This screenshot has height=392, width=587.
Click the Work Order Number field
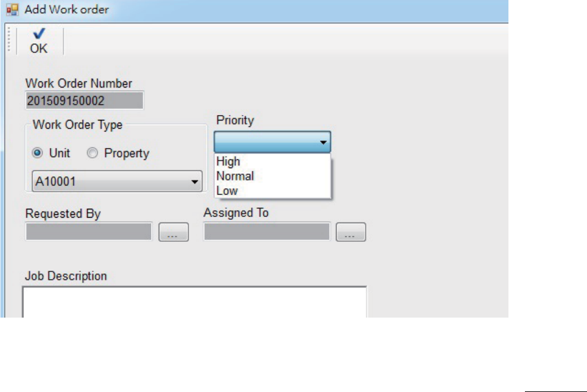coord(85,101)
